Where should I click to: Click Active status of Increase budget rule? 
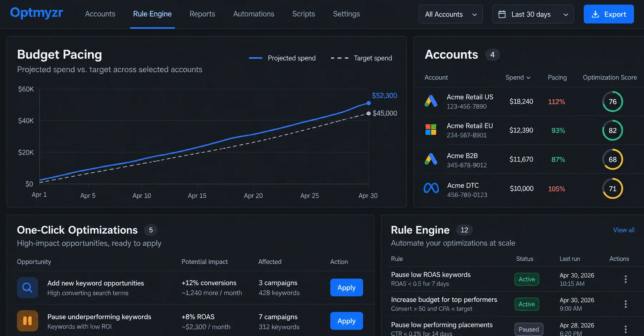tap(527, 304)
